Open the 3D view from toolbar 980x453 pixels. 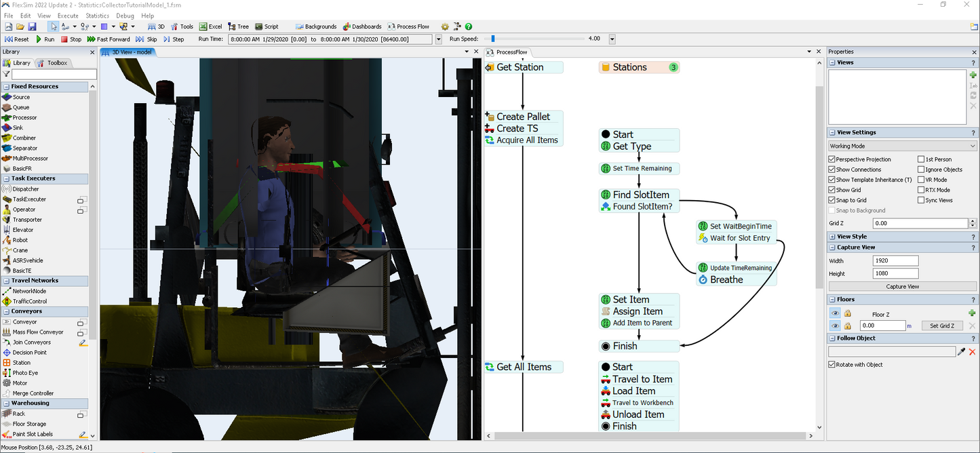tap(157, 26)
